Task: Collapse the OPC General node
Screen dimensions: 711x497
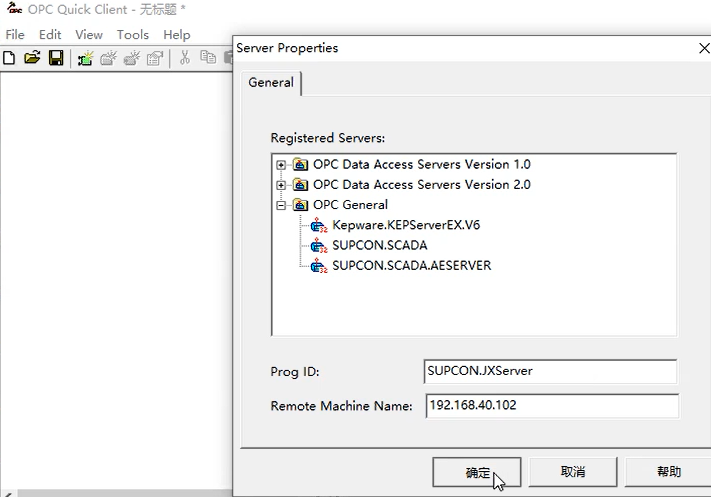Action: point(281,205)
